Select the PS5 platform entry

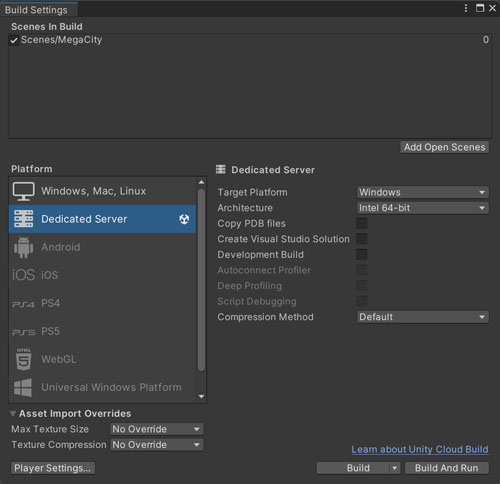(102, 331)
